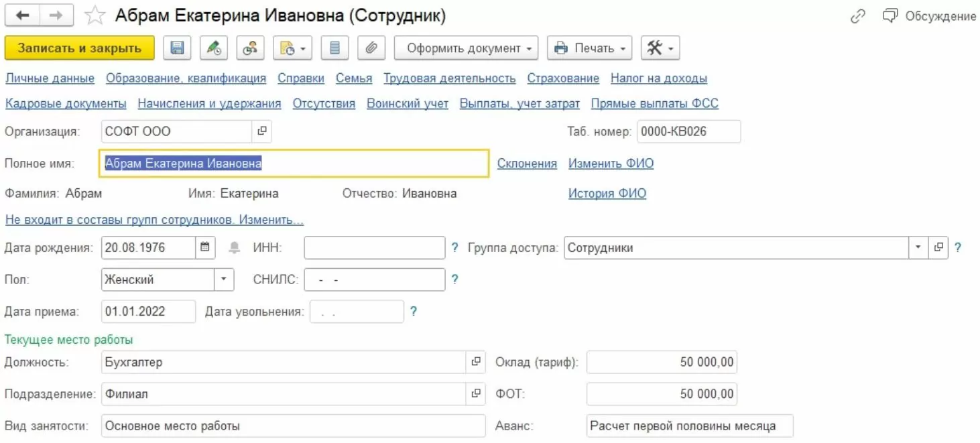Viewport: 980px width, 443px height.
Task: Click the Должность field with Бухгалтер
Action: coord(284,363)
